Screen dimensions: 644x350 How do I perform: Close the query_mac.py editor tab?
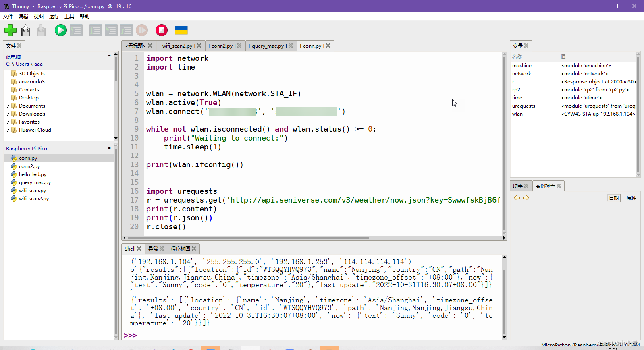pyautogui.click(x=291, y=46)
